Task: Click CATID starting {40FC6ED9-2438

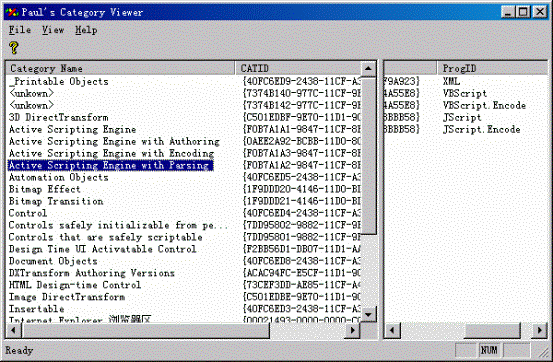Action: (x=302, y=82)
